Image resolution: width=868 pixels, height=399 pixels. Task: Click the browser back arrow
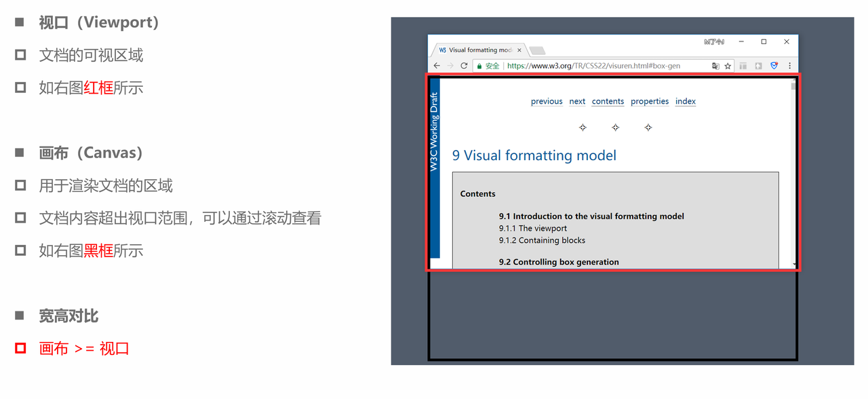click(x=437, y=66)
